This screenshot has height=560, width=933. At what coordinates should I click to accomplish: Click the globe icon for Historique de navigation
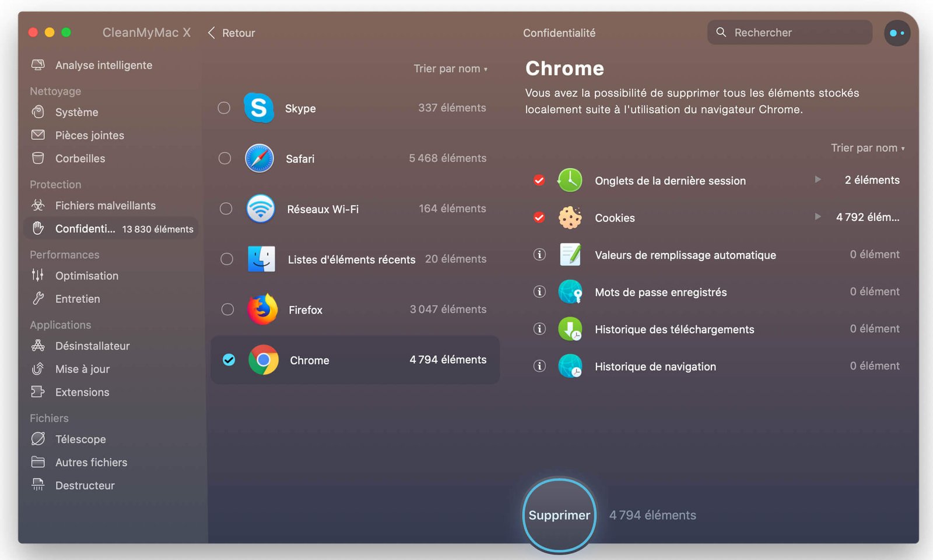click(x=570, y=366)
